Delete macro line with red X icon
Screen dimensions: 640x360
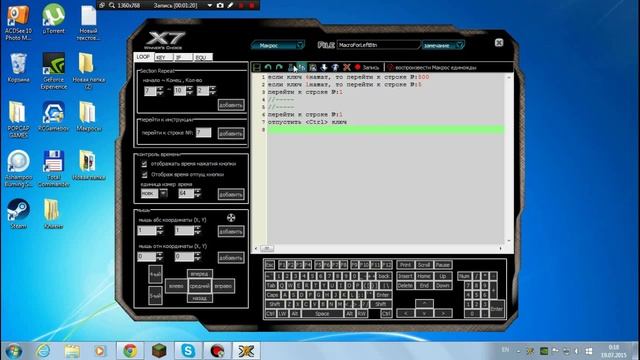(347, 67)
